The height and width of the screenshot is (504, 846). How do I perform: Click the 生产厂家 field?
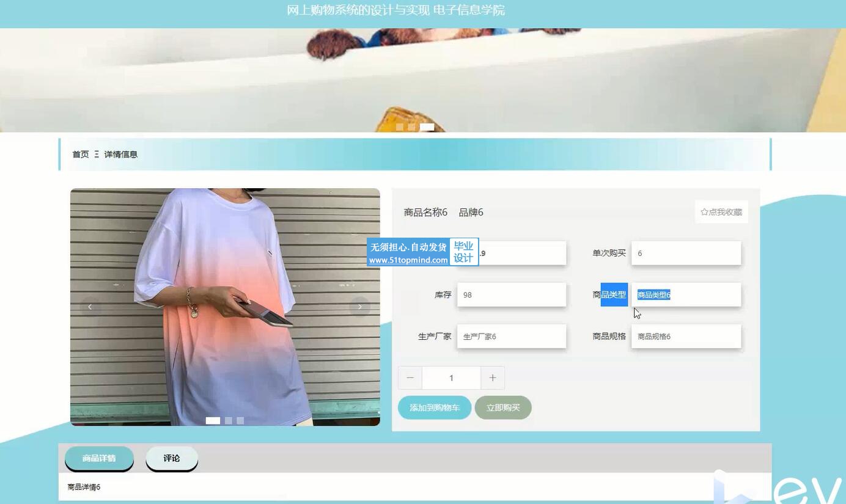click(x=512, y=336)
